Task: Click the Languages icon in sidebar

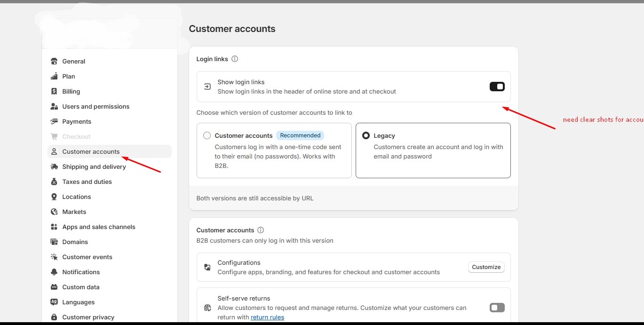Action: tap(54, 302)
